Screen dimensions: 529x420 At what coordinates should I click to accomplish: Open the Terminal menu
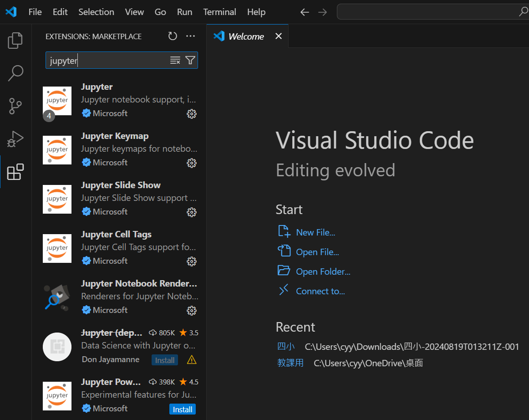coord(219,12)
